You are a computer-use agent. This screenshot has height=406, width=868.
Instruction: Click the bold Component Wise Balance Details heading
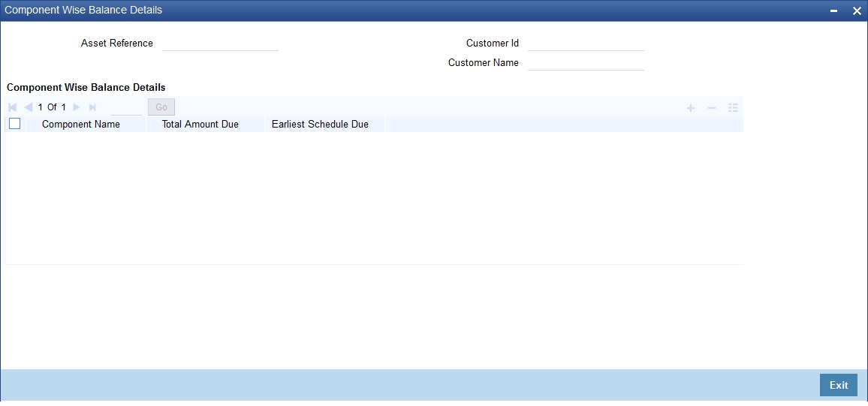(86, 87)
